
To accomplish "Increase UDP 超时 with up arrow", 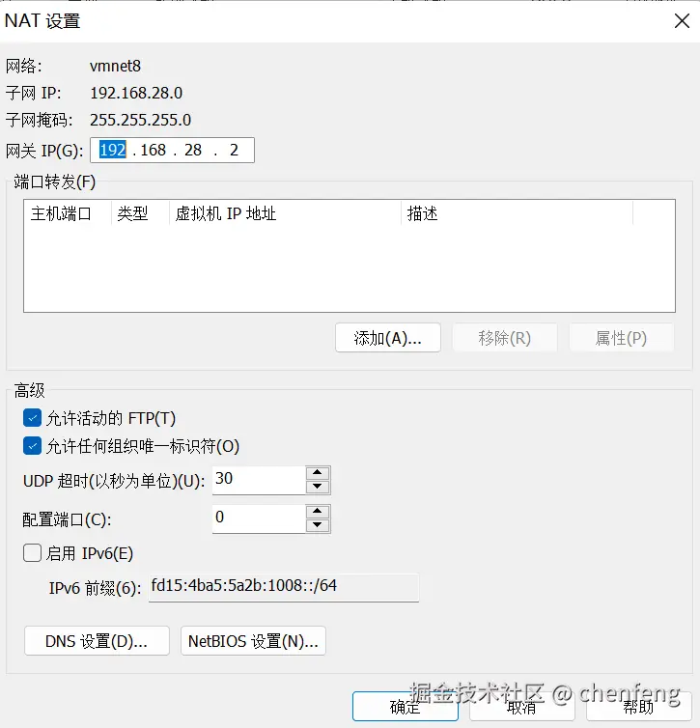I will click(x=318, y=473).
